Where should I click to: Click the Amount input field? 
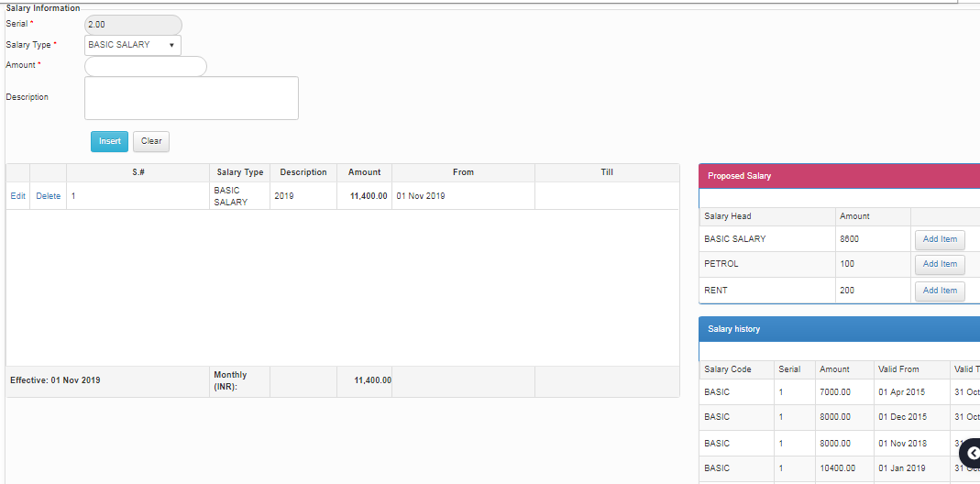click(146, 66)
